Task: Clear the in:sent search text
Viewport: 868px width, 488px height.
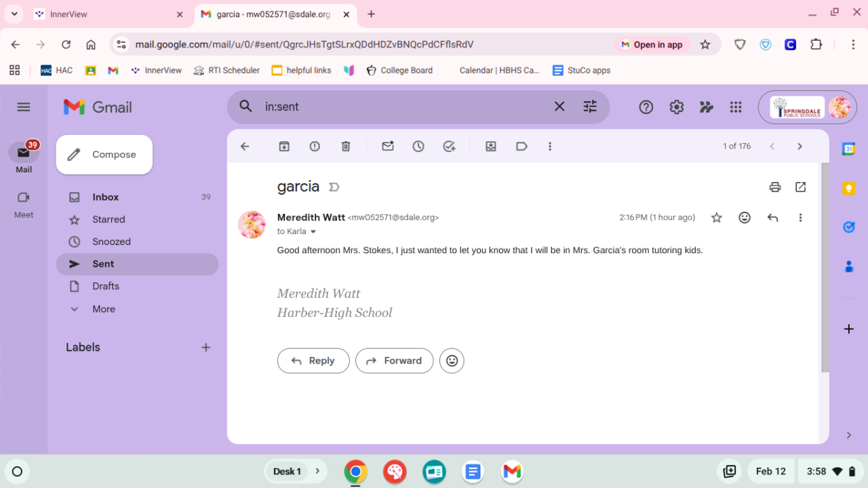Action: click(x=559, y=107)
